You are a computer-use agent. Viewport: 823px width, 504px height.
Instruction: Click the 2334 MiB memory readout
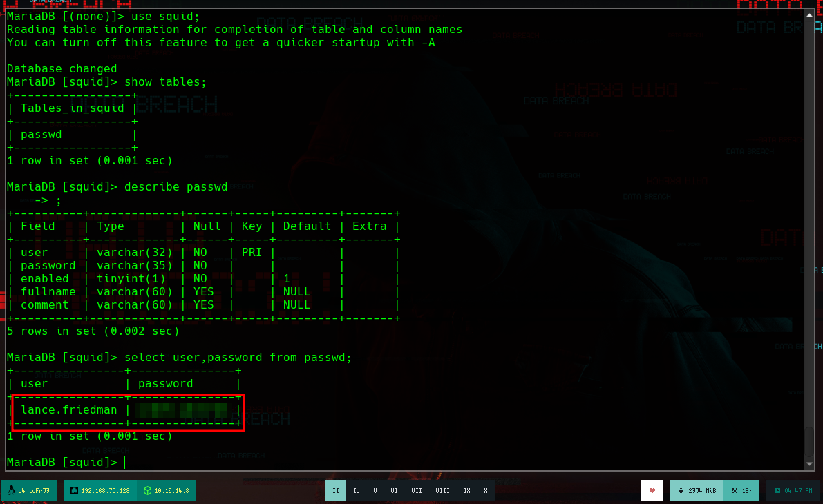pos(702,491)
